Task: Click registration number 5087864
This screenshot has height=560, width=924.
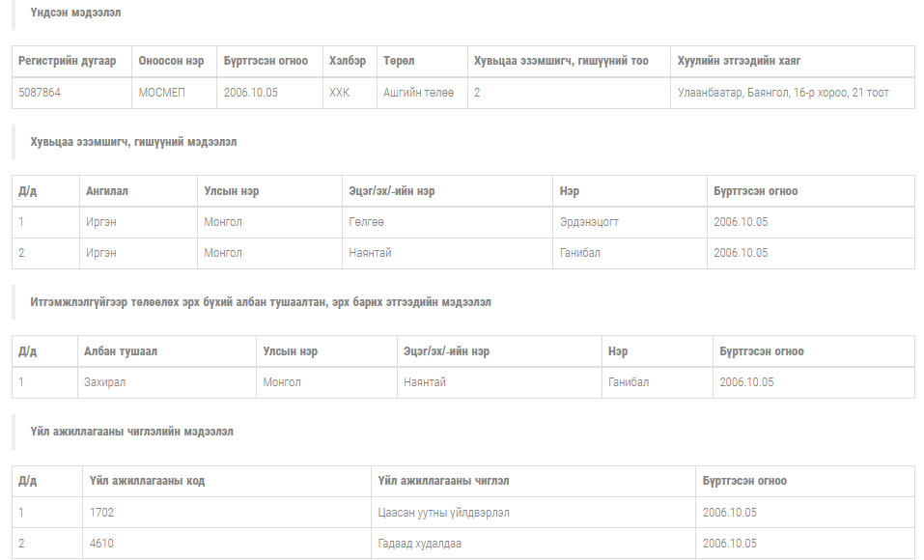Action: pyautogui.click(x=41, y=93)
